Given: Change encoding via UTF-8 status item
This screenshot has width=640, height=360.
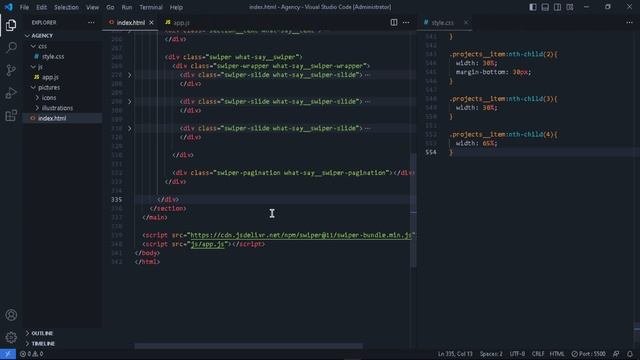Looking at the screenshot, I should pyautogui.click(x=517, y=354).
